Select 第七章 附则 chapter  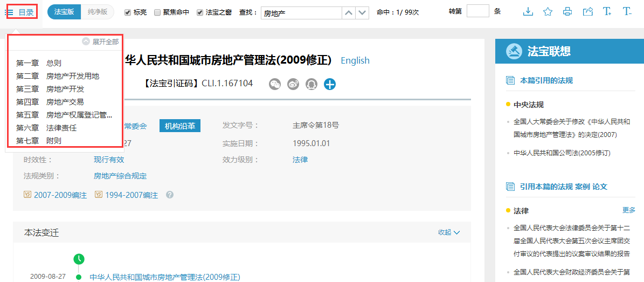coord(39,141)
